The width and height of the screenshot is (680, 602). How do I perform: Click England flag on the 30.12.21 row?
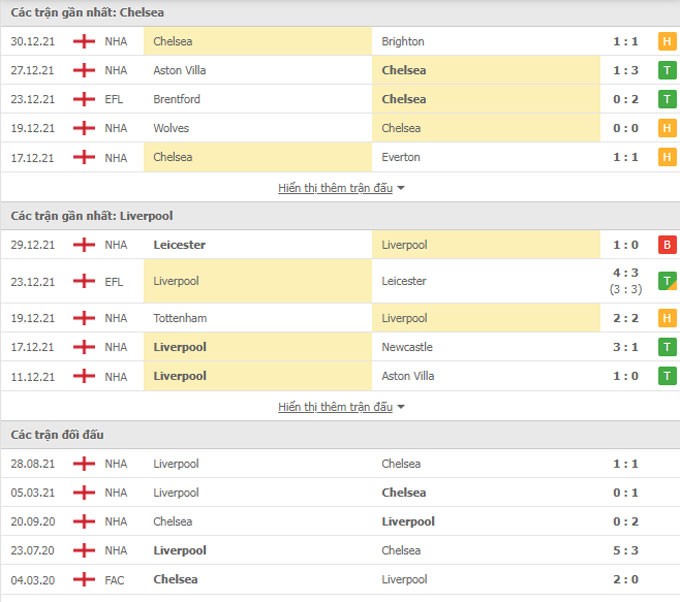[x=84, y=42]
